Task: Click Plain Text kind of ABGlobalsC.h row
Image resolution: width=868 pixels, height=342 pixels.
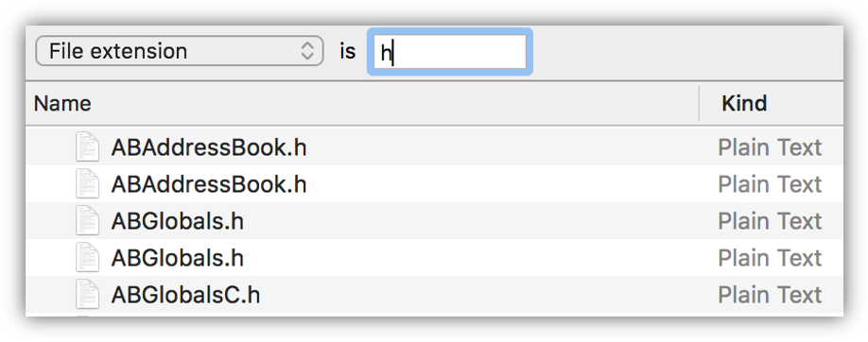Action: tap(770, 296)
